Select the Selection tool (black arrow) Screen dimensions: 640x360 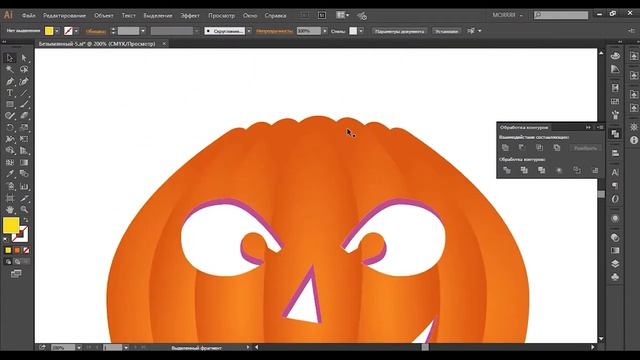(x=10, y=58)
